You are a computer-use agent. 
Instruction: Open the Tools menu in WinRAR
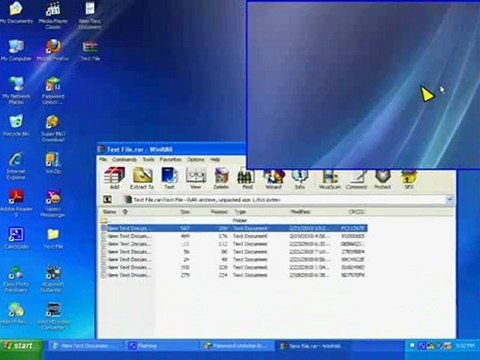tap(148, 159)
